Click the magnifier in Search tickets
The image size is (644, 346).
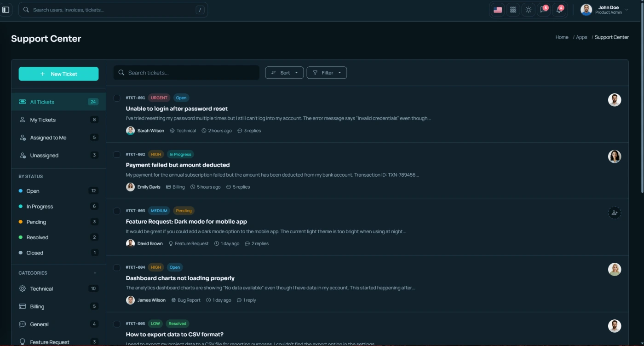pyautogui.click(x=121, y=73)
